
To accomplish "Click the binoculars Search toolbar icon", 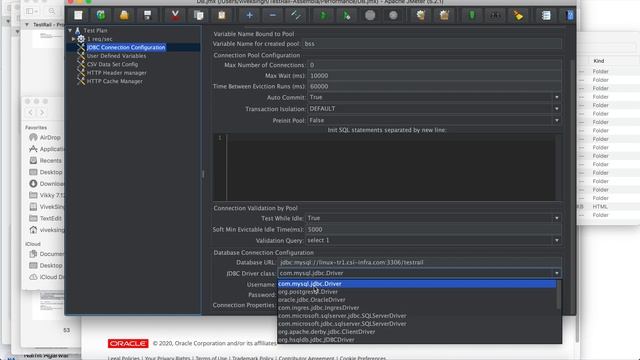I will click(x=495, y=16).
